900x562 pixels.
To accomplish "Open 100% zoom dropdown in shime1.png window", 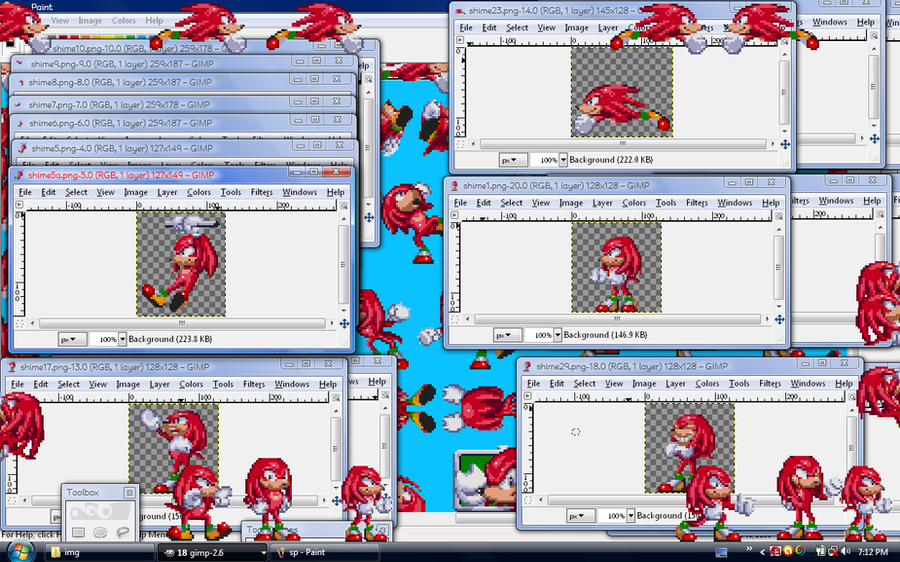I will tap(557, 335).
